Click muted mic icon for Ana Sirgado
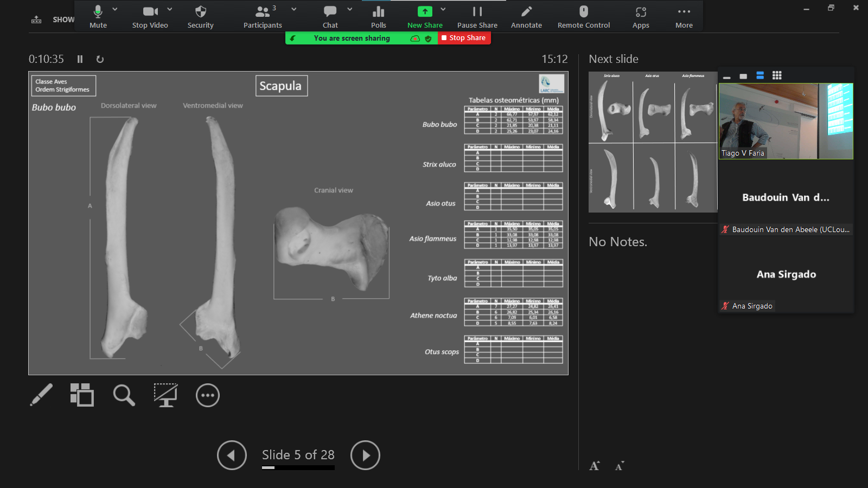The height and width of the screenshot is (488, 868). click(x=725, y=306)
